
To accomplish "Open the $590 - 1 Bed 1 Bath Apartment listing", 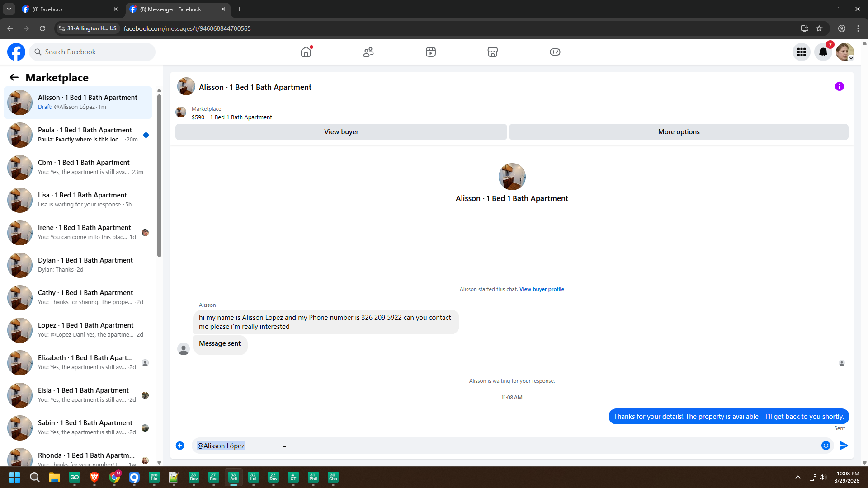I will pos(232,117).
